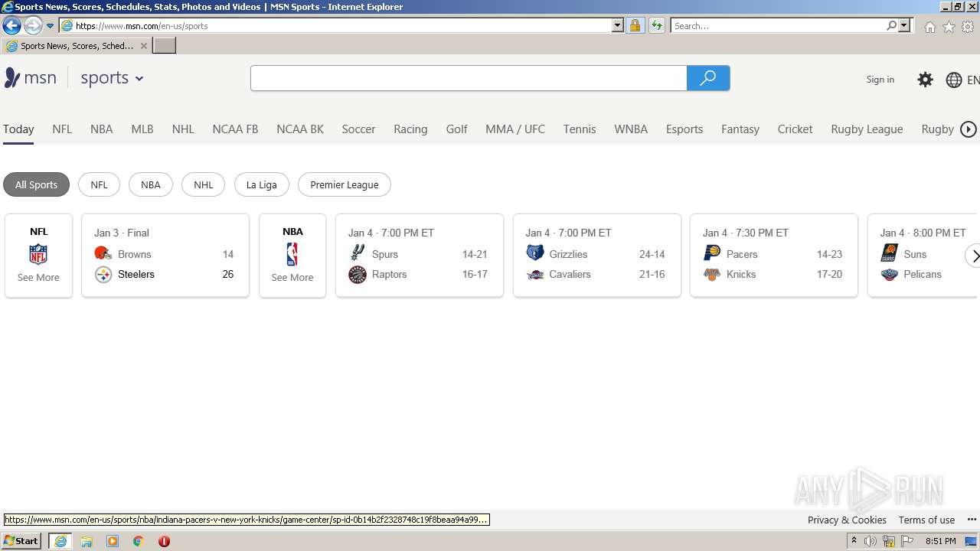This screenshot has height=551, width=980.
Task: Click the Steelers team logo
Action: (103, 274)
